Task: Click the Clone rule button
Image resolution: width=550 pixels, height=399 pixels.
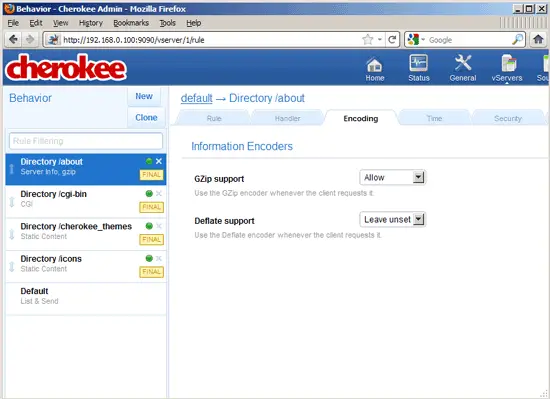Action: click(x=146, y=117)
